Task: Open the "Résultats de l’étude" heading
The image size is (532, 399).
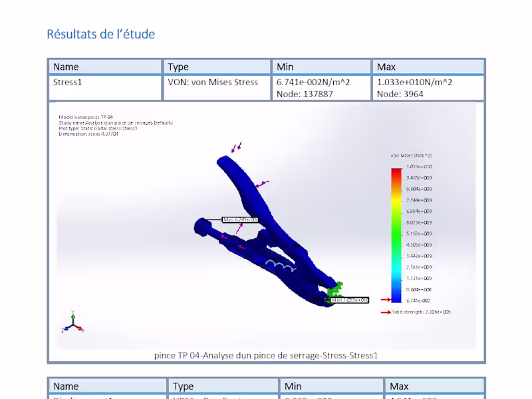Action: (100, 34)
